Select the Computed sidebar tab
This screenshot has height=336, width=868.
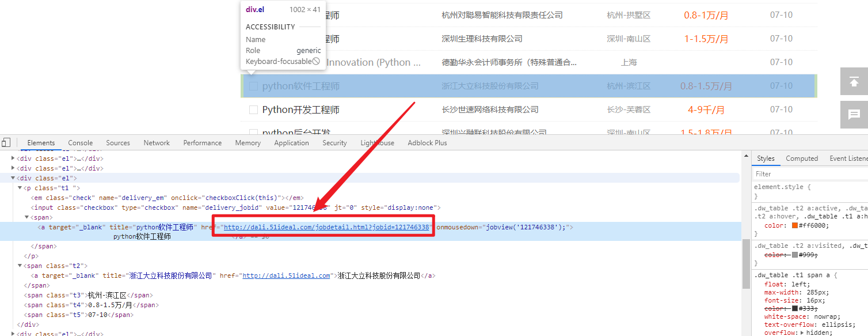(802, 158)
